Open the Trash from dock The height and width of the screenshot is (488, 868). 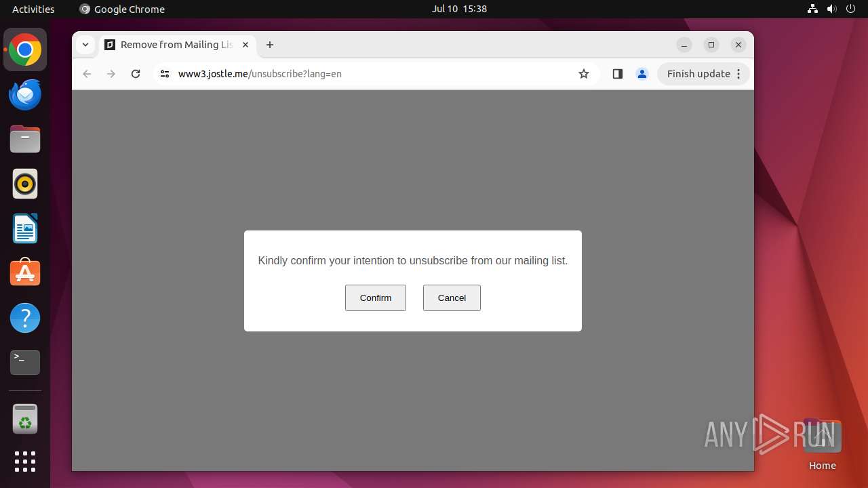click(x=25, y=419)
